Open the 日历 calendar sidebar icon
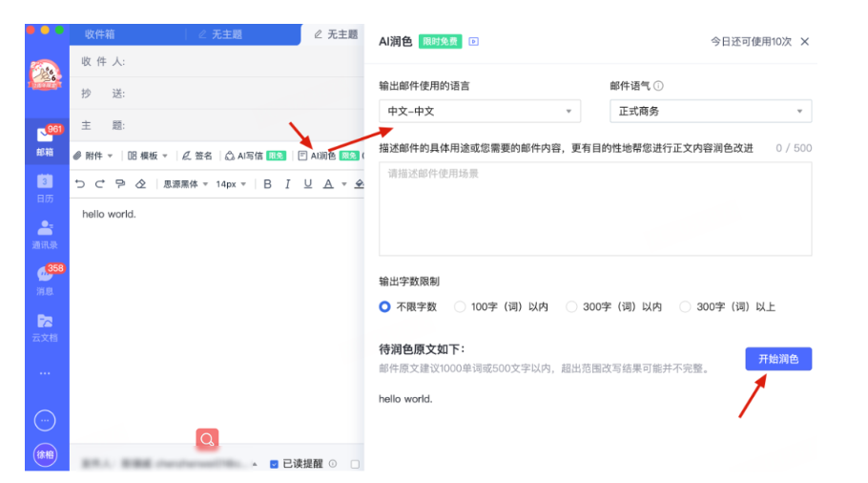Viewport: 868px width, 483px height. click(x=46, y=188)
